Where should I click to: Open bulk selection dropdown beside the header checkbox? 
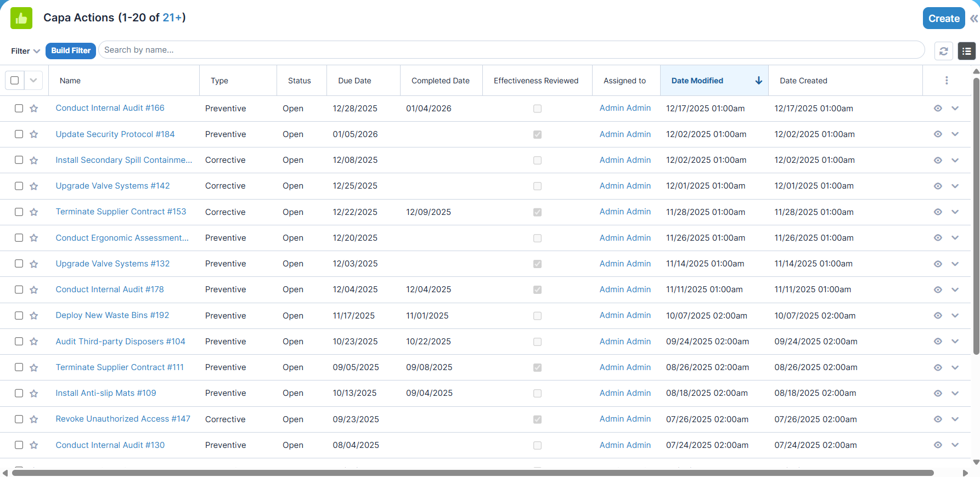point(33,81)
